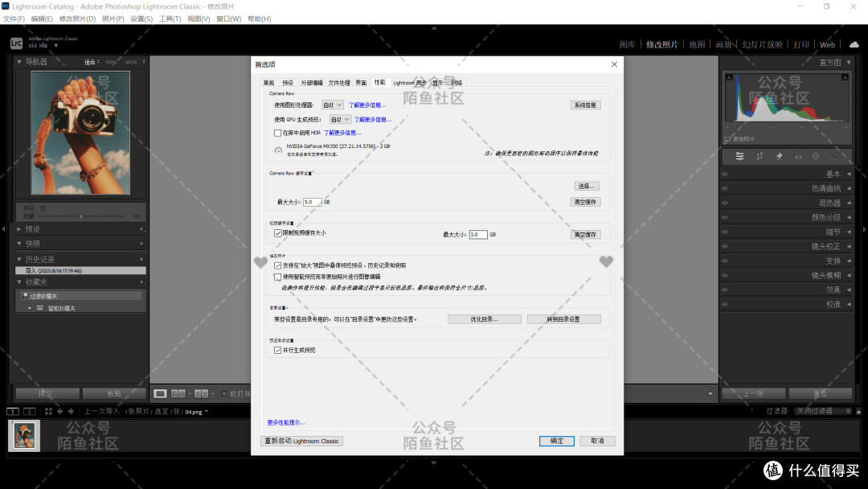Go back with filmstrip left arrow
The image size is (868, 489).
click(59, 412)
